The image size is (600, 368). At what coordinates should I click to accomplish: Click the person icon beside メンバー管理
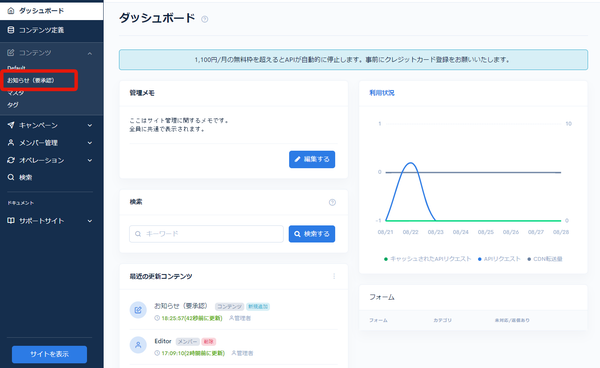point(11,143)
